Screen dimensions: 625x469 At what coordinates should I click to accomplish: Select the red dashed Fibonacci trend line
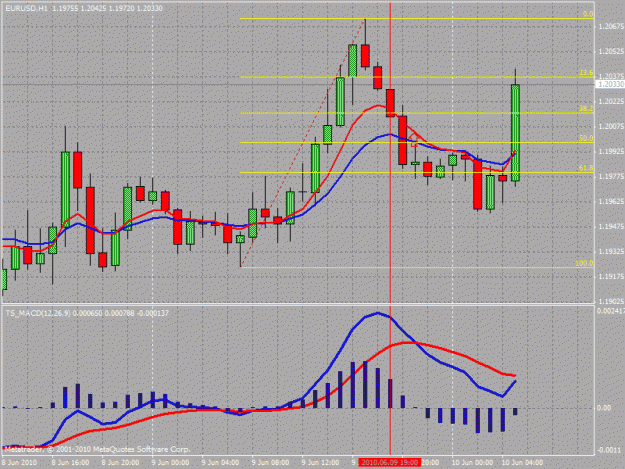click(303, 143)
